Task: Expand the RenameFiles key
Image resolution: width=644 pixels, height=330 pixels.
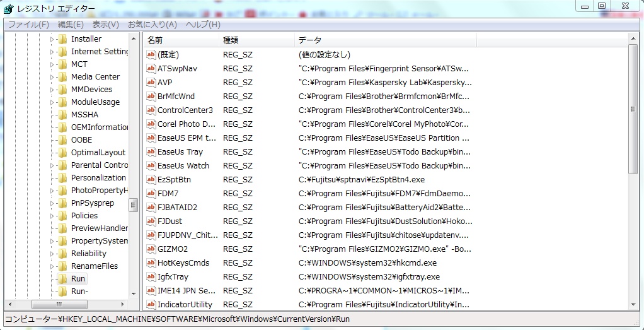Action: tap(52, 266)
